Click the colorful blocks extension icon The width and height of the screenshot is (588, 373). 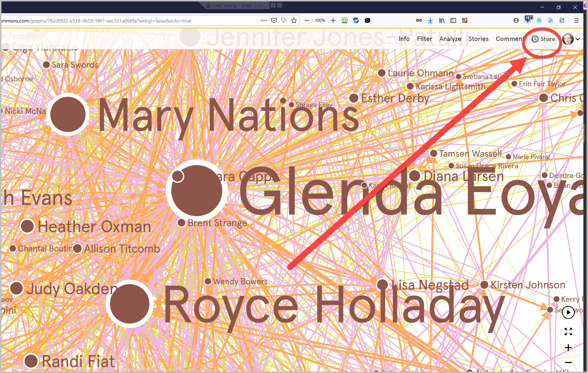pos(465,21)
